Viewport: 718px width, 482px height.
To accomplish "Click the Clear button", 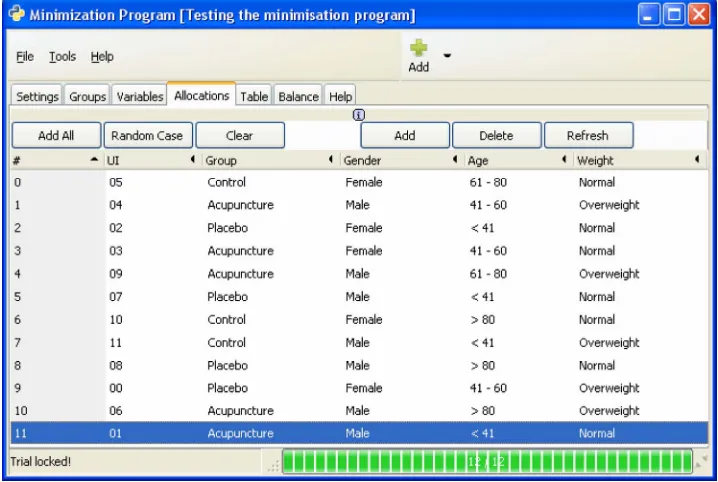I will coord(240,135).
